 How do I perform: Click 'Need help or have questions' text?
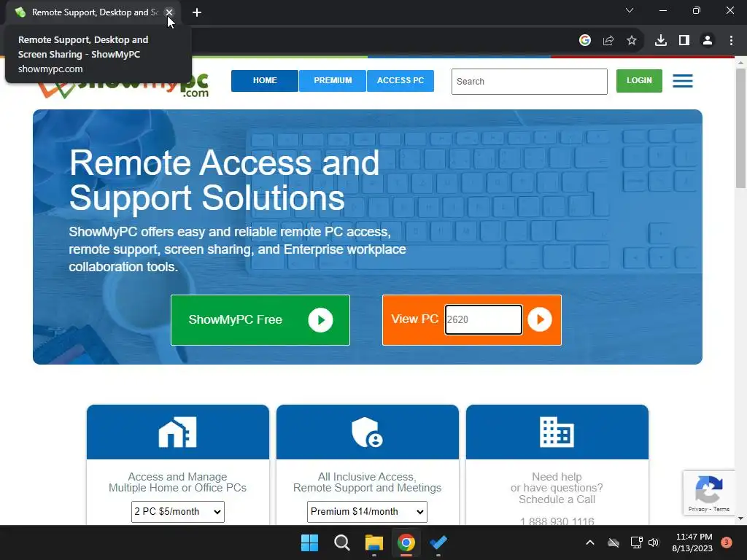click(557, 483)
